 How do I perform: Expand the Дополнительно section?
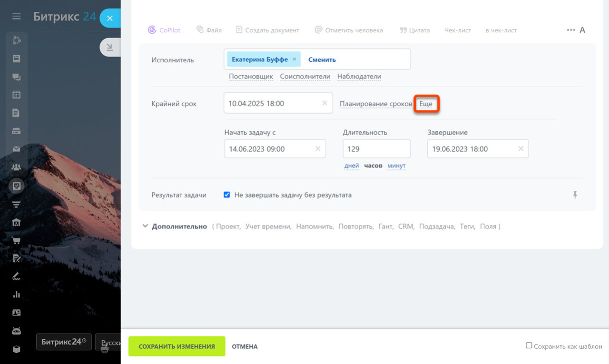click(175, 226)
